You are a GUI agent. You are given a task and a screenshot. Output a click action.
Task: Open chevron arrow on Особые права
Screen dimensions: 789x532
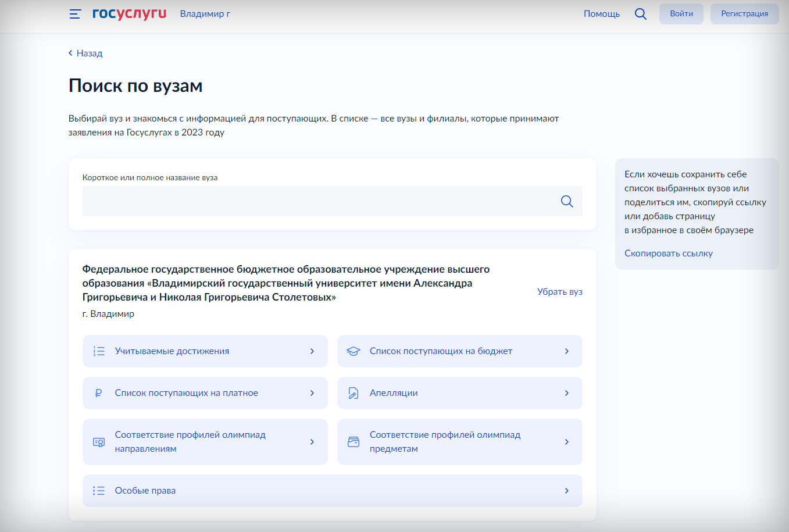[x=567, y=491]
